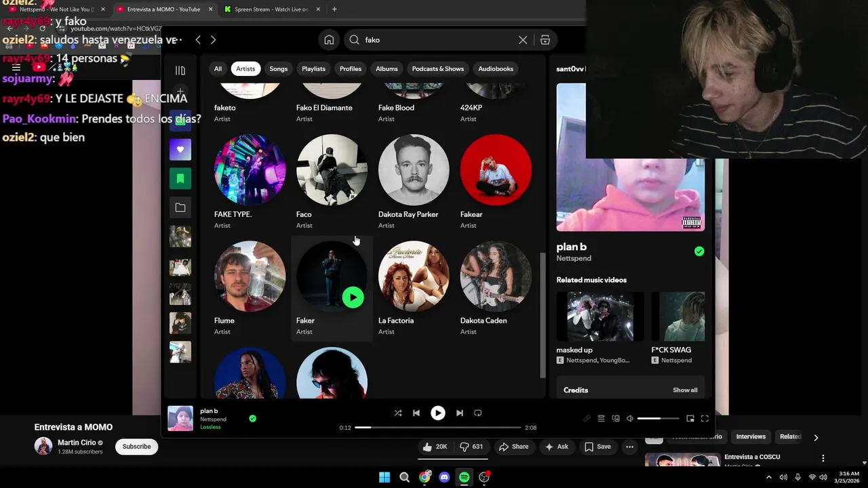
Task: Open the Fakear artist card
Action: click(496, 182)
